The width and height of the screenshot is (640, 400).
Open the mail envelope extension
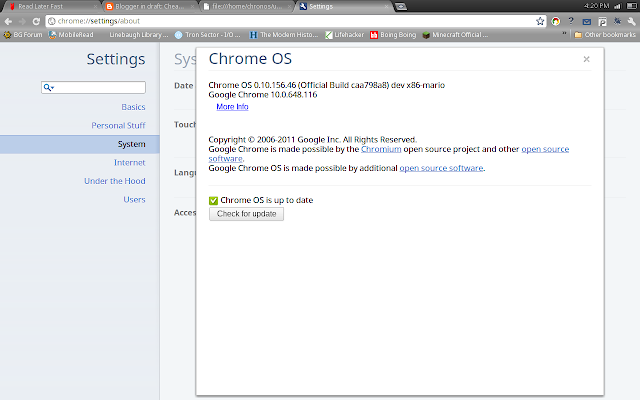coord(587,22)
